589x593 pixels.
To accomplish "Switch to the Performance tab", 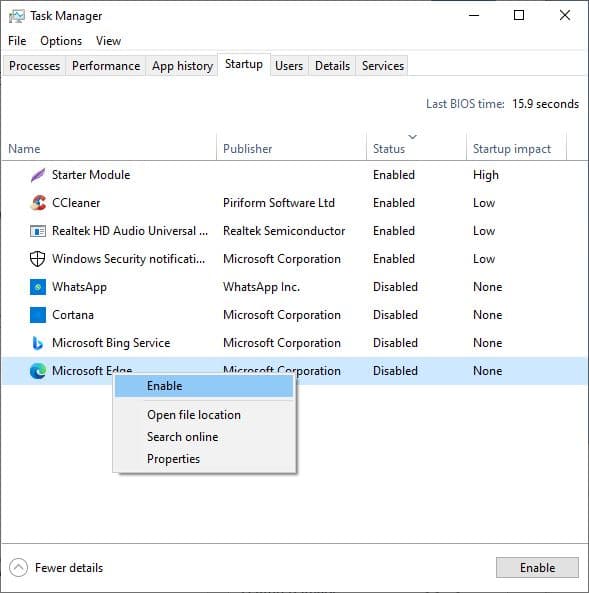I will tap(106, 66).
